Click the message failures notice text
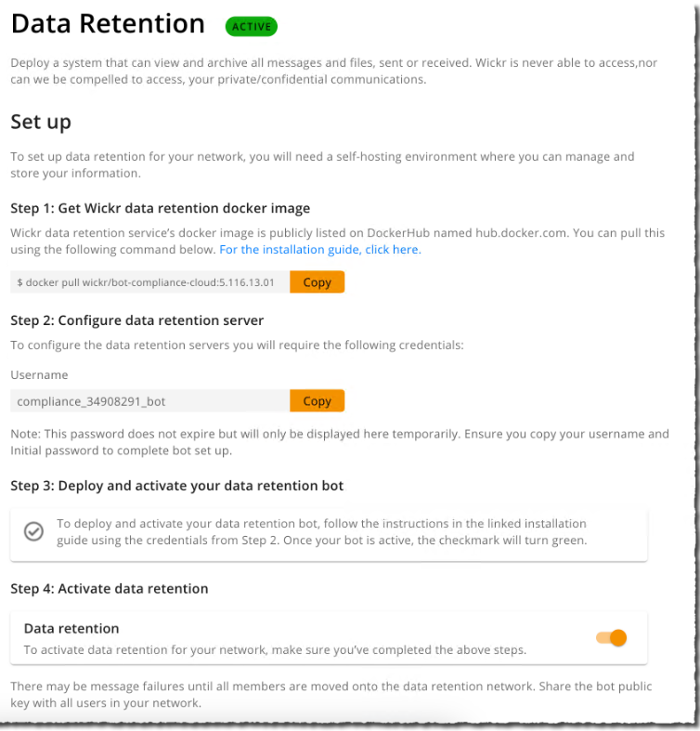Screen dimensions: 700x731 [x=331, y=695]
